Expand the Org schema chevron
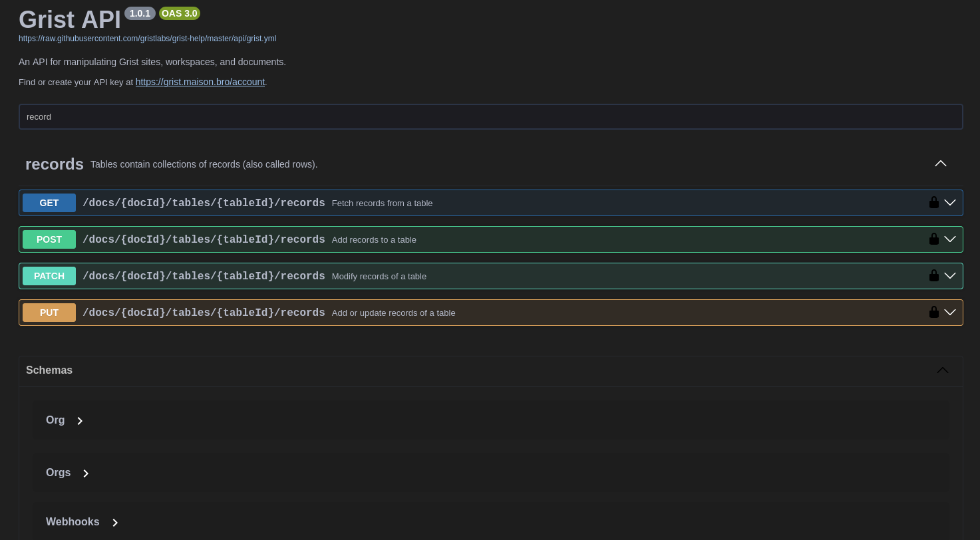The height and width of the screenshot is (540, 980). tap(80, 421)
